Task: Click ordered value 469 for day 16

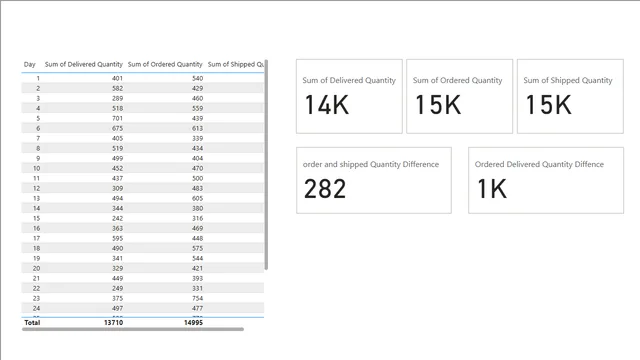Action: pyautogui.click(x=198, y=228)
